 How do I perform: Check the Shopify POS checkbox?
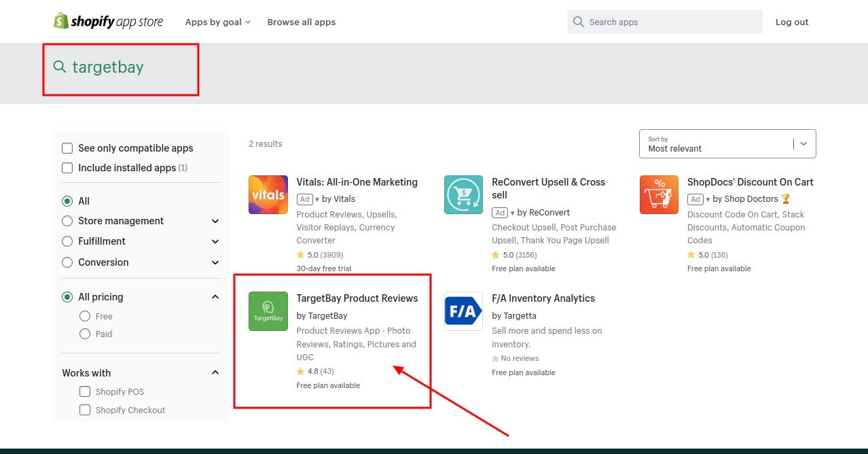point(85,391)
